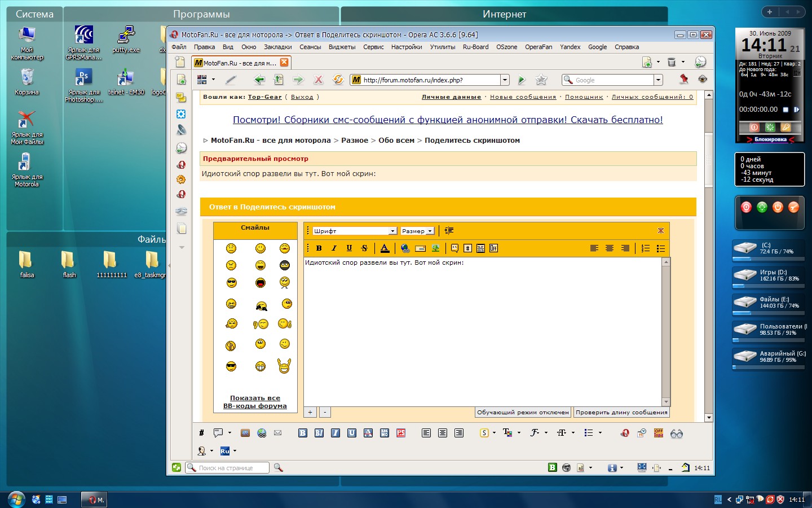The height and width of the screenshot is (508, 812).
Task: Go forward with the green right arrow
Action: pyautogui.click(x=298, y=80)
